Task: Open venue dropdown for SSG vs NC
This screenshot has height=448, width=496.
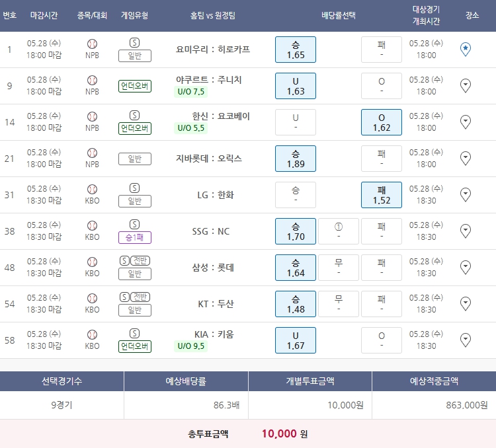Action: tap(465, 231)
